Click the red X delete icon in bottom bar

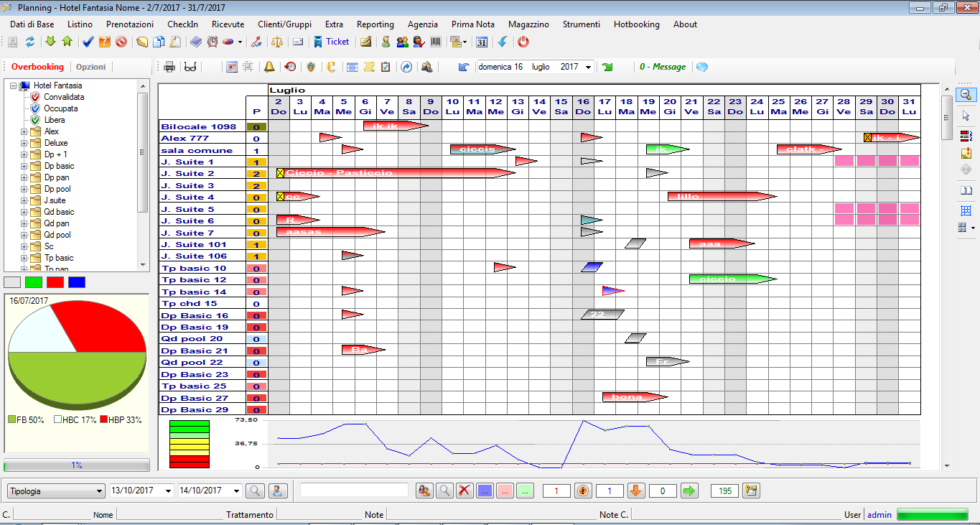pyautogui.click(x=465, y=491)
